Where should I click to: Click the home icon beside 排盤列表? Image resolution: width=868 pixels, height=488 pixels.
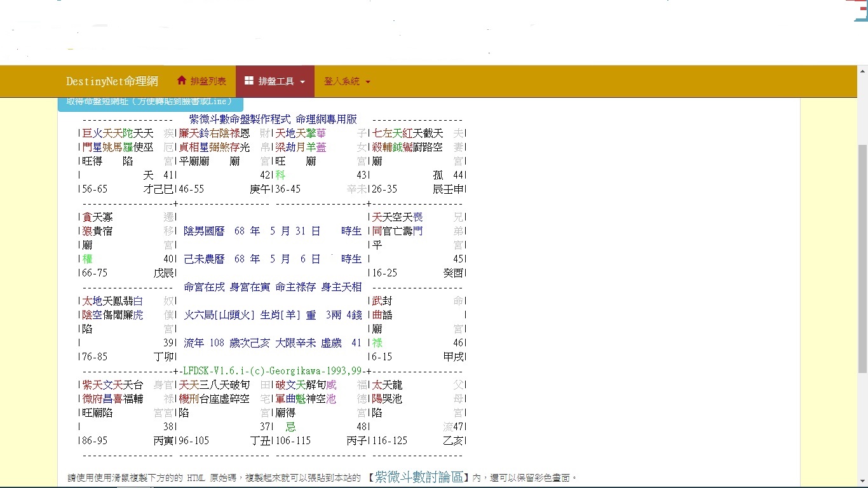point(182,81)
